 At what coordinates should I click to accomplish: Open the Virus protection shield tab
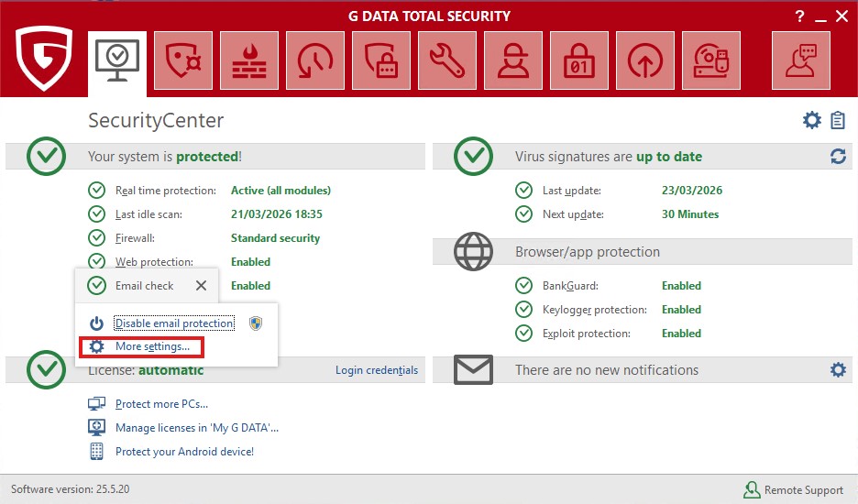click(x=183, y=60)
